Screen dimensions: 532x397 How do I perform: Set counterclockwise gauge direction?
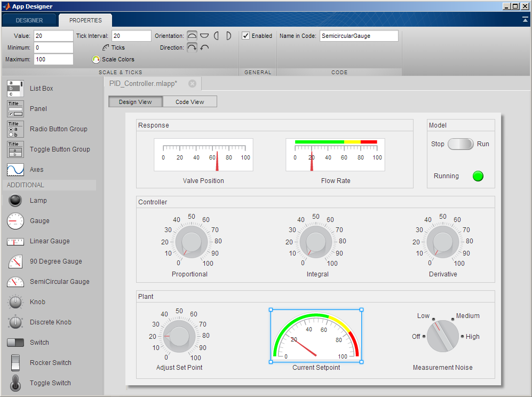point(204,47)
